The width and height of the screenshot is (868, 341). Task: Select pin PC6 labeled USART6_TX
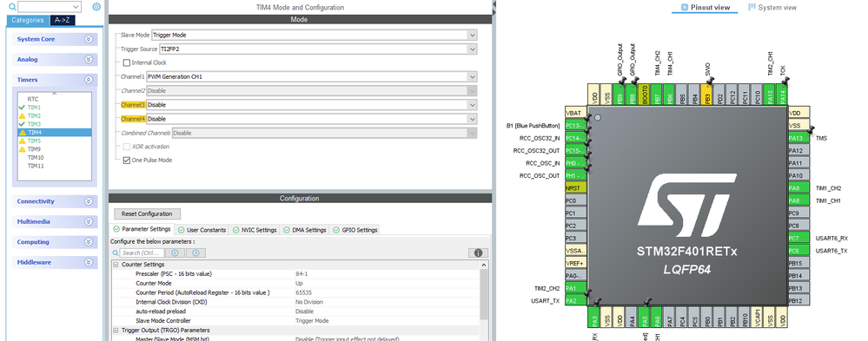[798, 251]
